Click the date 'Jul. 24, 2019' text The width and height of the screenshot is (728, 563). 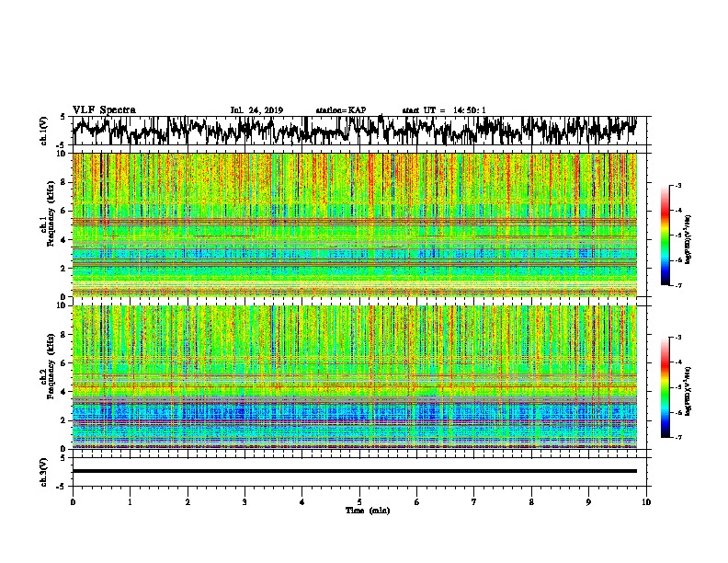click(256, 110)
